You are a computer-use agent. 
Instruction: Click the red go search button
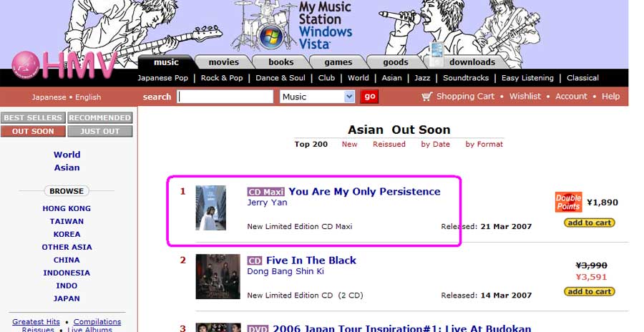pos(369,97)
